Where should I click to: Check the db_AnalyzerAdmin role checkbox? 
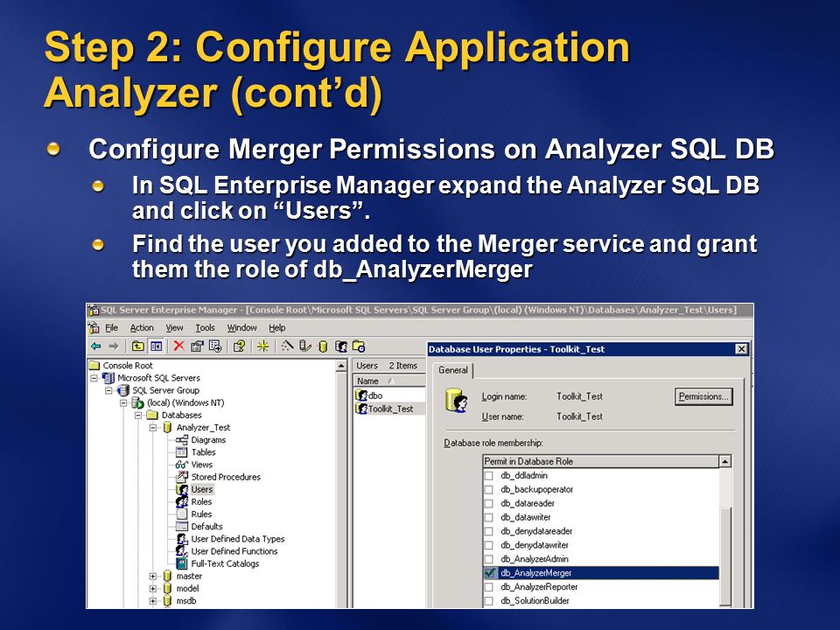coord(488,559)
